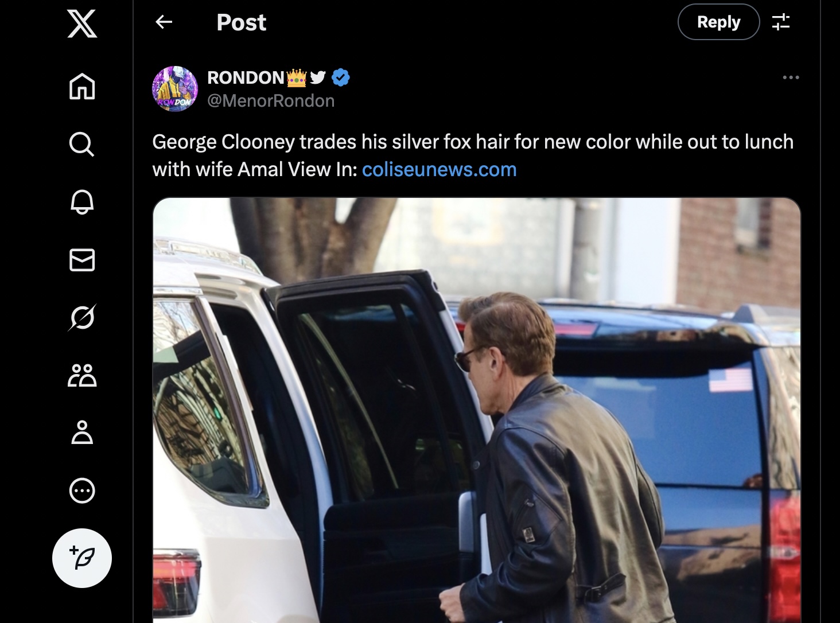Open Grok slashed-circle icon
Viewport: 840px width, 623px height.
pos(82,317)
